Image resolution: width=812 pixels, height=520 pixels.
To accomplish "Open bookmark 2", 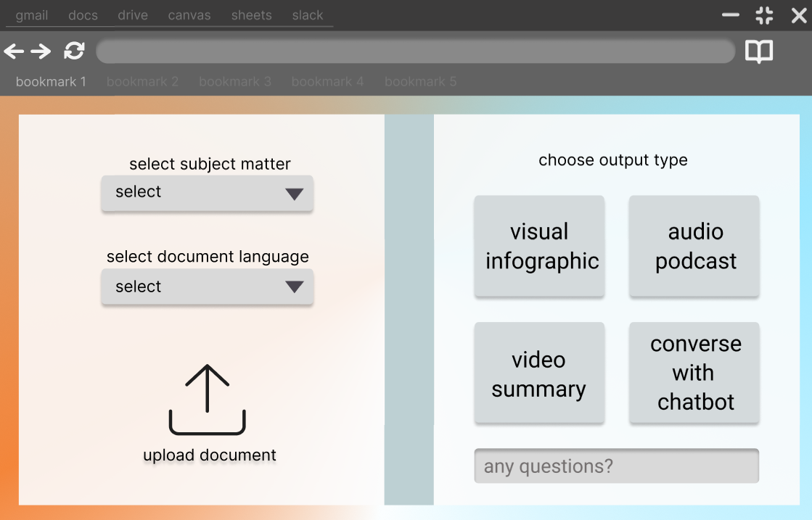I will [142, 82].
